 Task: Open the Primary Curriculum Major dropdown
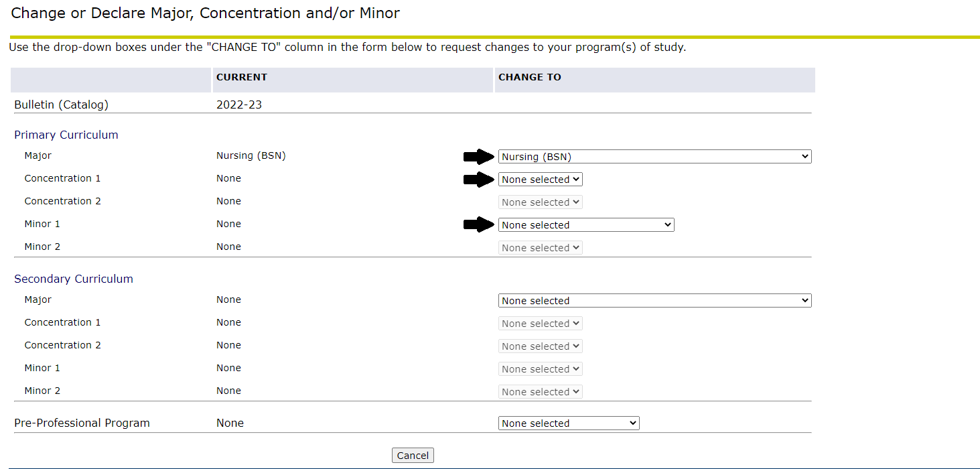pos(654,157)
